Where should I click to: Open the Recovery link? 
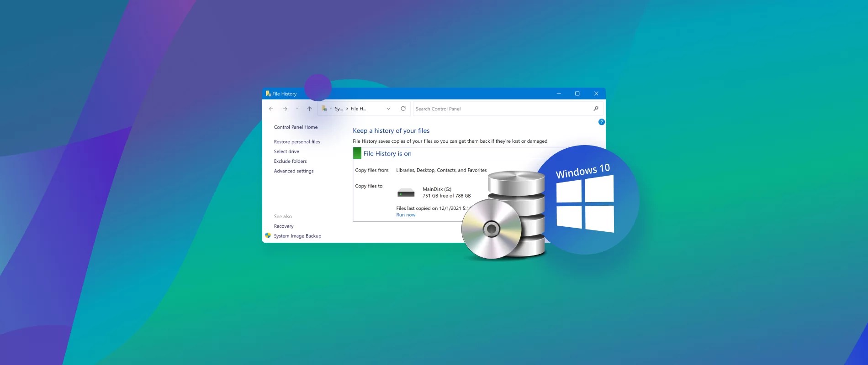coord(284,226)
